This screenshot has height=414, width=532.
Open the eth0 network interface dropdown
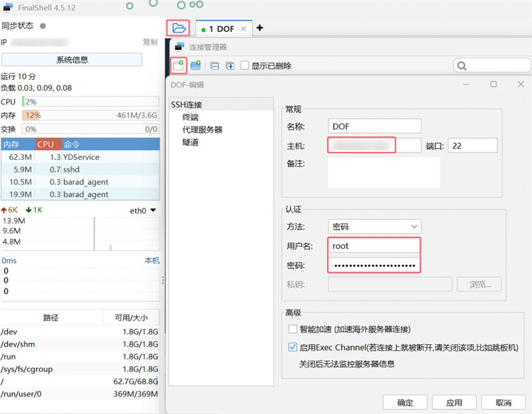[x=154, y=210]
